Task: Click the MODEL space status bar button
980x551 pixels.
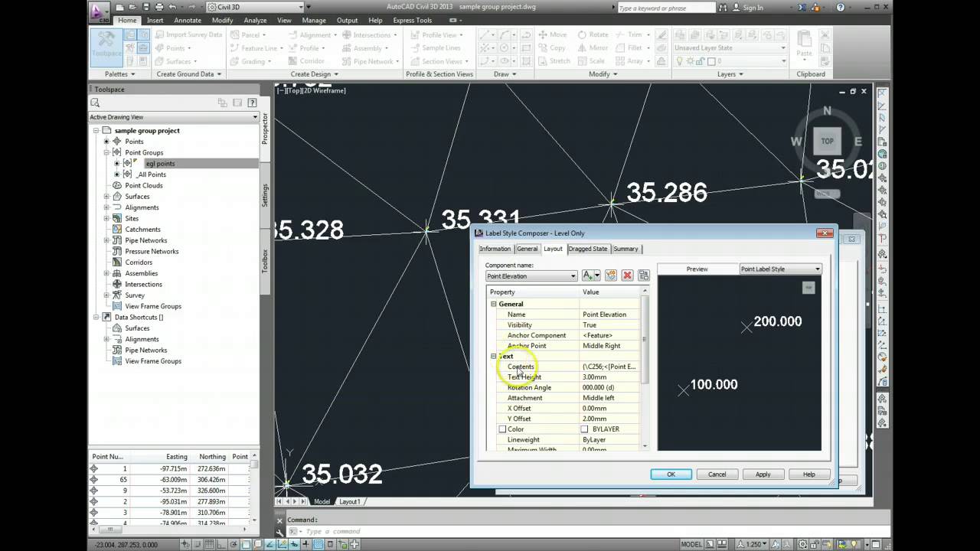Action: click(x=691, y=544)
